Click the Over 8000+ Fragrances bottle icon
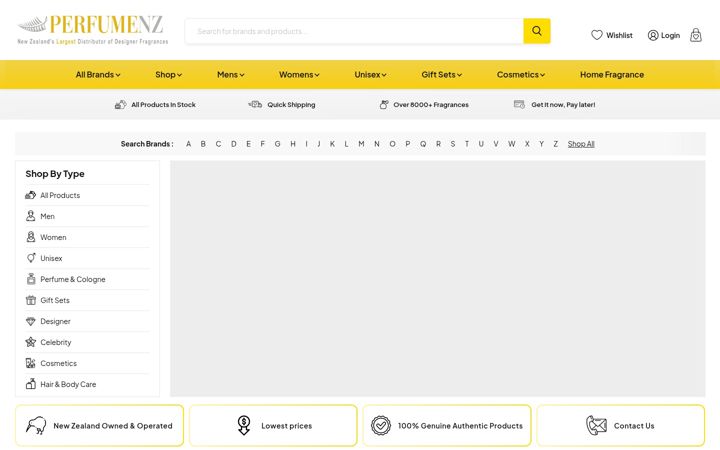 [x=384, y=105]
